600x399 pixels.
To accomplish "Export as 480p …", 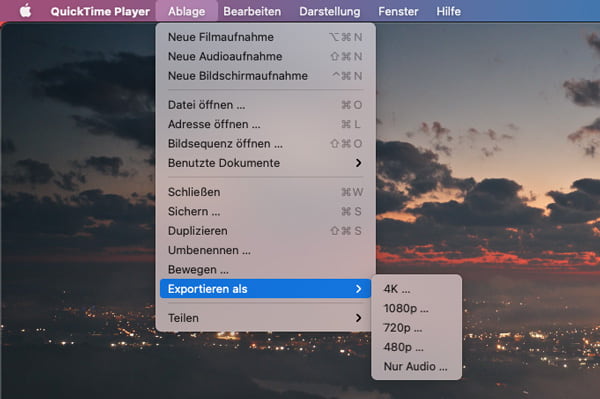I will [x=416, y=347].
